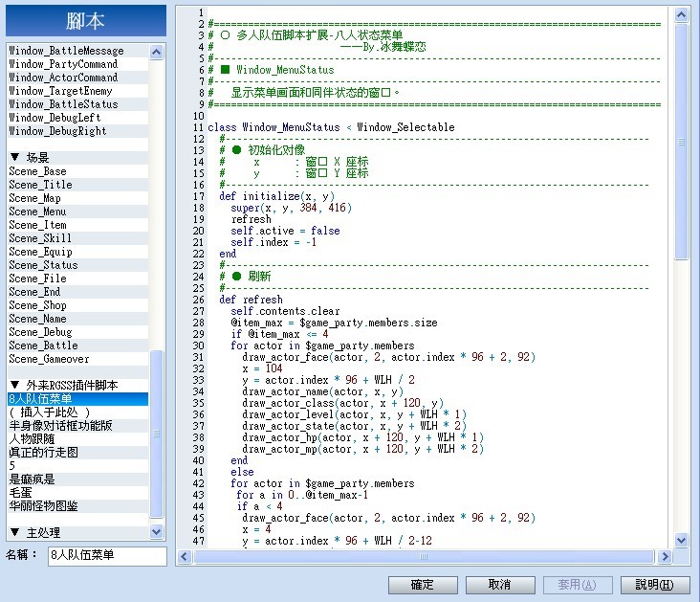Select 是癫疯是 script

click(x=77, y=479)
